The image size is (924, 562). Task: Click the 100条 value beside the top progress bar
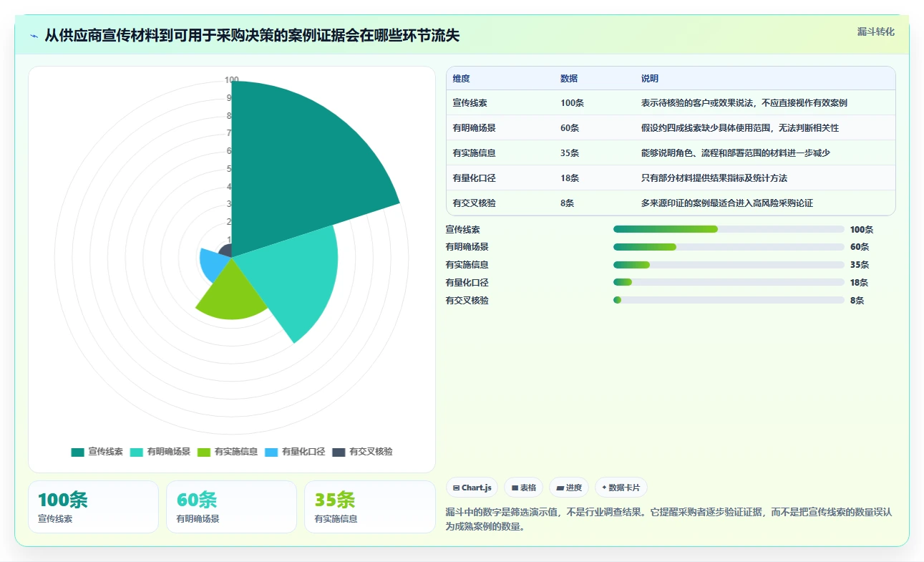pos(862,230)
